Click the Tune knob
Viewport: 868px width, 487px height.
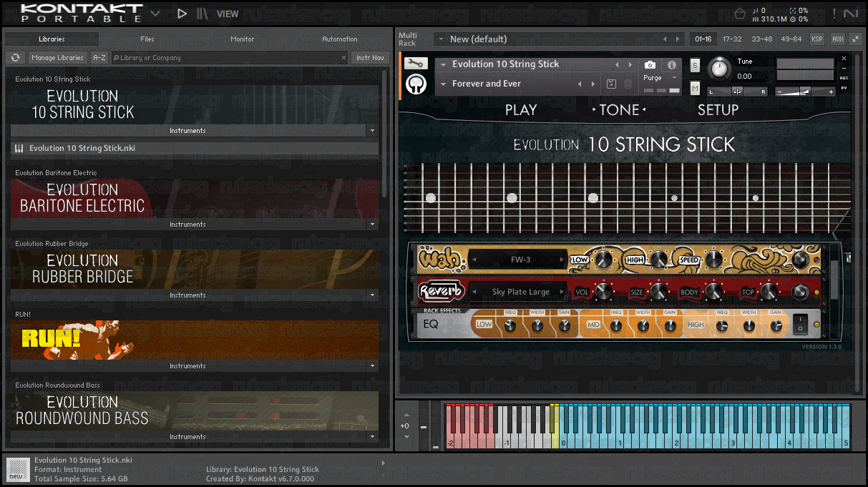[x=720, y=69]
